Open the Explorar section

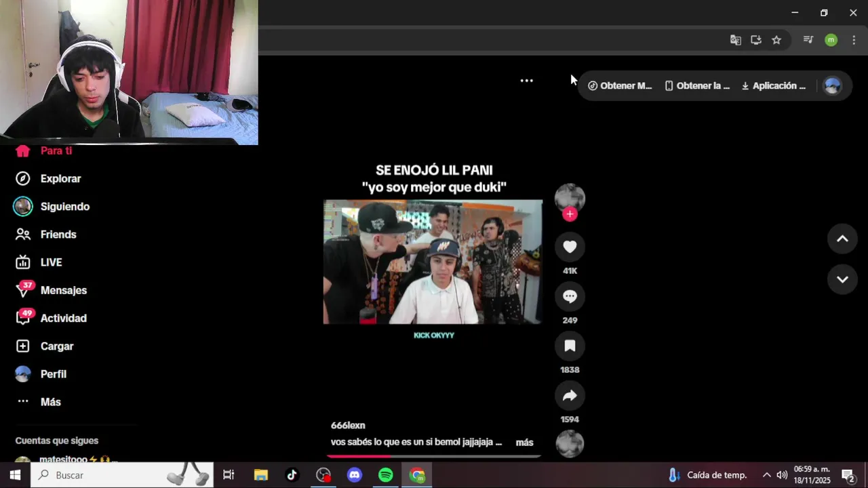(x=49, y=179)
